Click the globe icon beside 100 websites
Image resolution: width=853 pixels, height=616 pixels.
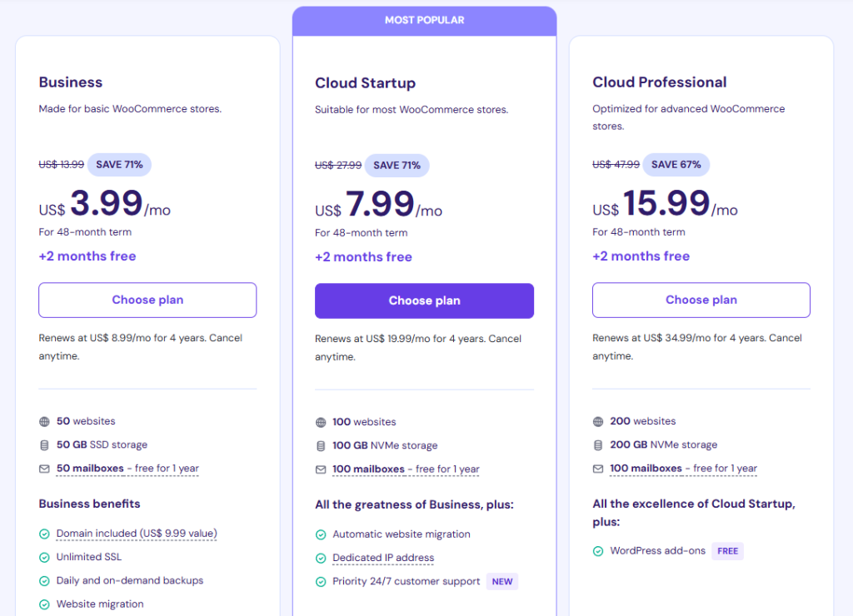coord(321,422)
